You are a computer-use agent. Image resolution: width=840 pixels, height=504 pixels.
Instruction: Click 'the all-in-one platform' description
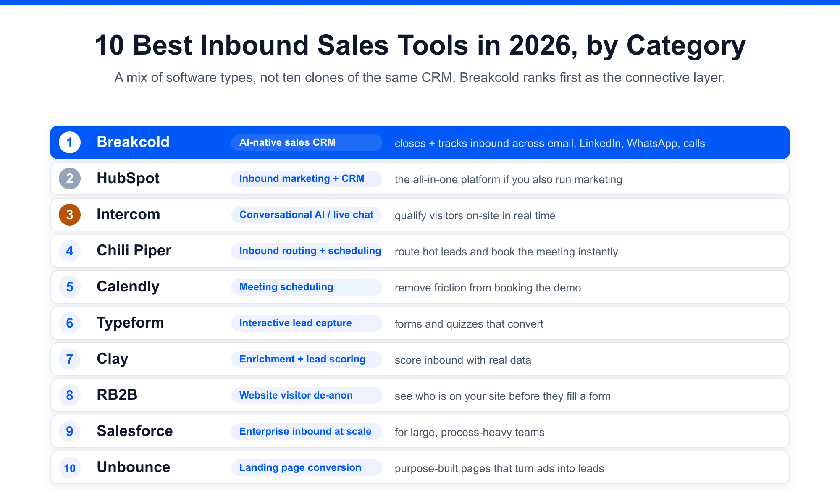(509, 180)
